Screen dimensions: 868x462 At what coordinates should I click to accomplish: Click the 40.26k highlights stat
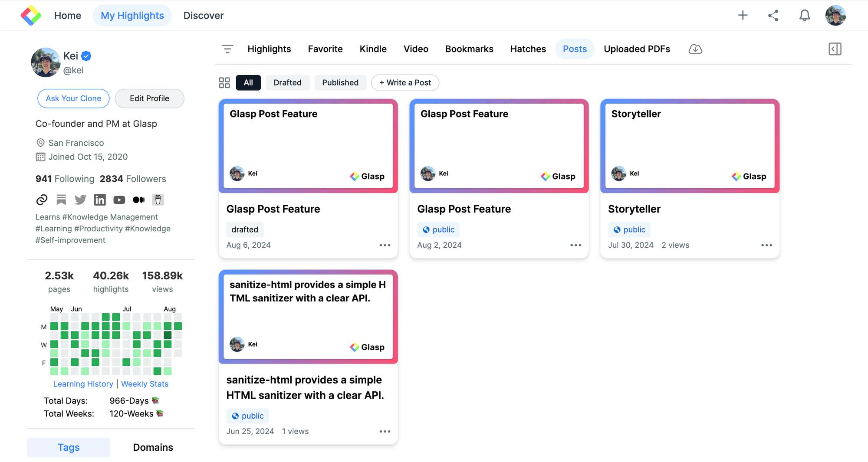click(x=111, y=282)
